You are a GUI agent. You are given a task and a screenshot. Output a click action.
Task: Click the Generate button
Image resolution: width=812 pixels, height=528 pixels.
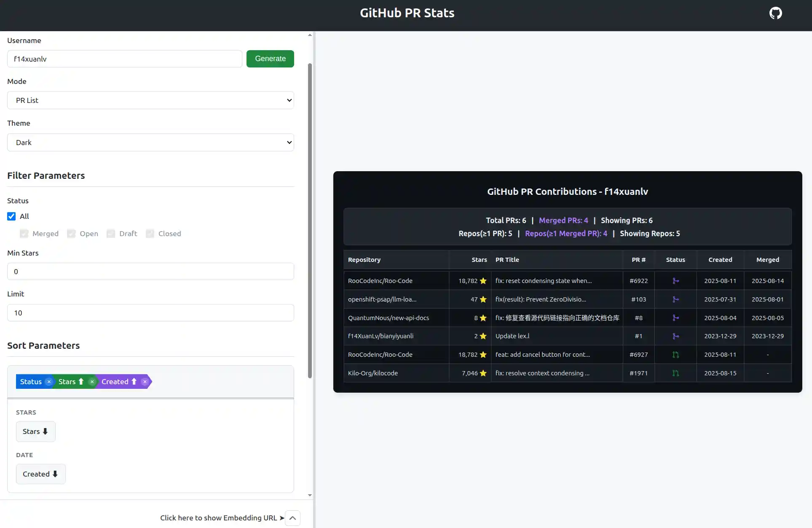pos(270,59)
